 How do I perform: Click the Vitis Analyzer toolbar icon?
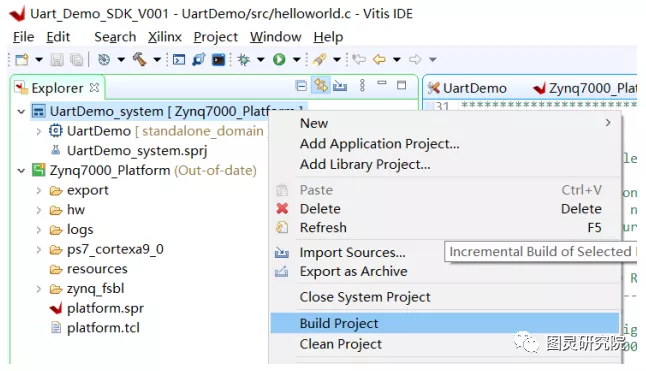pyautogui.click(x=199, y=60)
